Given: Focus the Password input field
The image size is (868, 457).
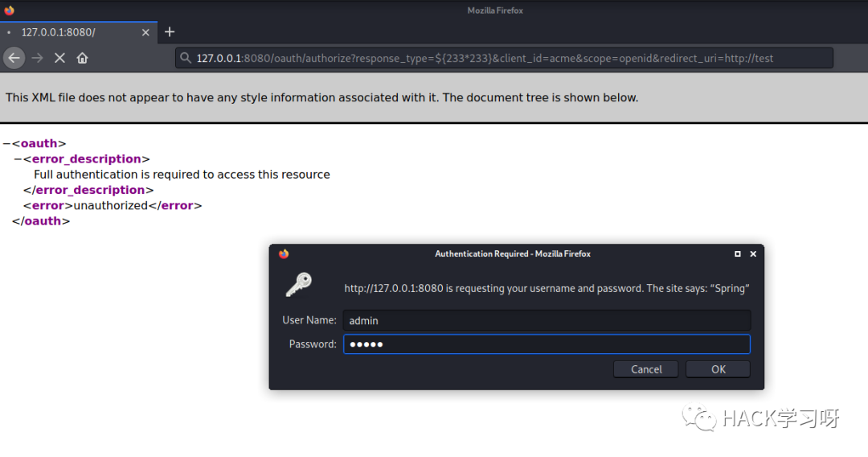Looking at the screenshot, I should click(547, 344).
